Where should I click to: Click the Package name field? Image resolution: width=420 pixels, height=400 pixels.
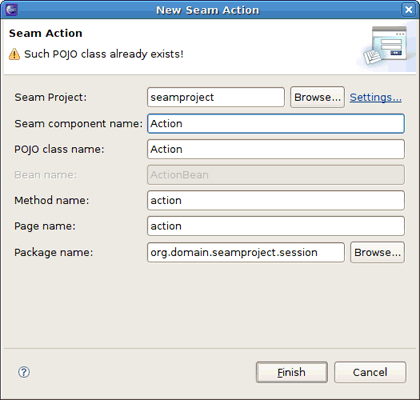tap(246, 252)
